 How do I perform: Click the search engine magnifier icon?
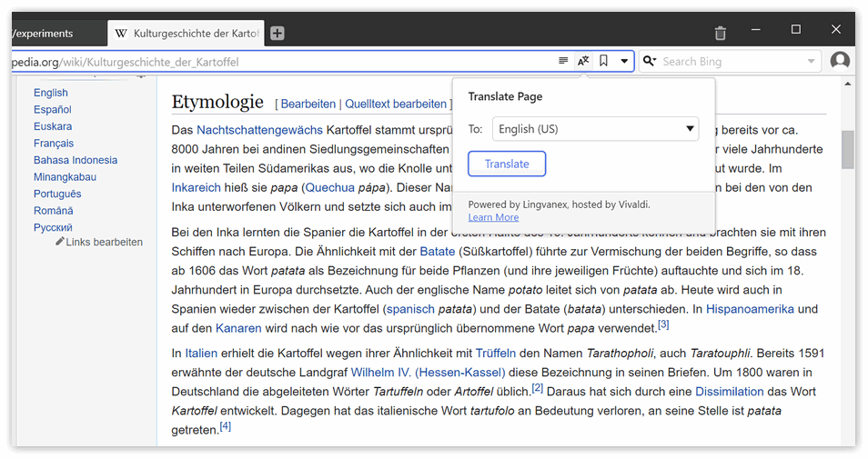650,61
